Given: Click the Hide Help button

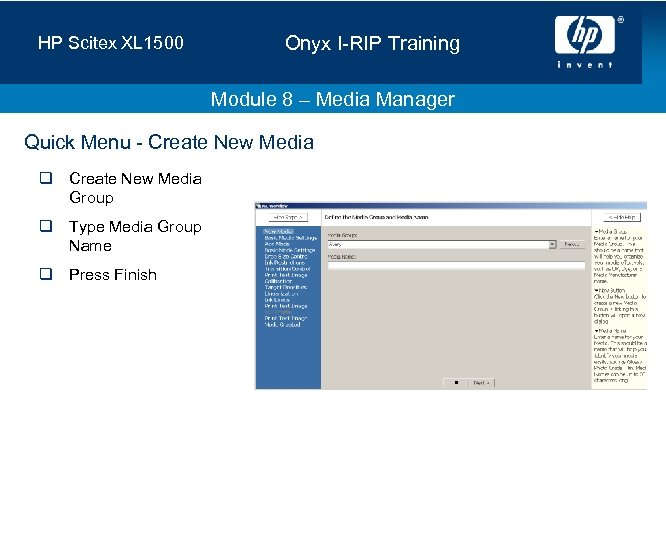Looking at the screenshot, I should pos(621,217).
